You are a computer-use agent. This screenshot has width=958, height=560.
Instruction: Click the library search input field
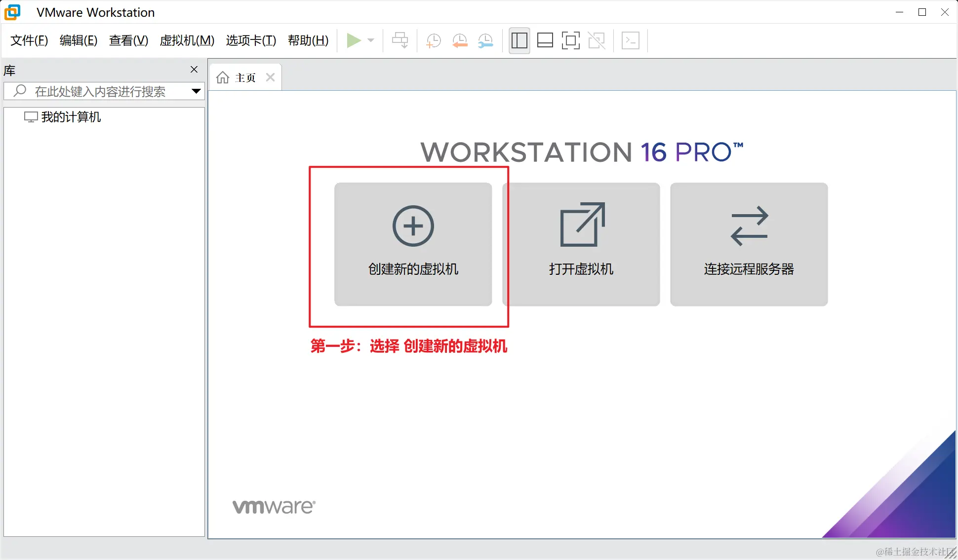tap(104, 91)
